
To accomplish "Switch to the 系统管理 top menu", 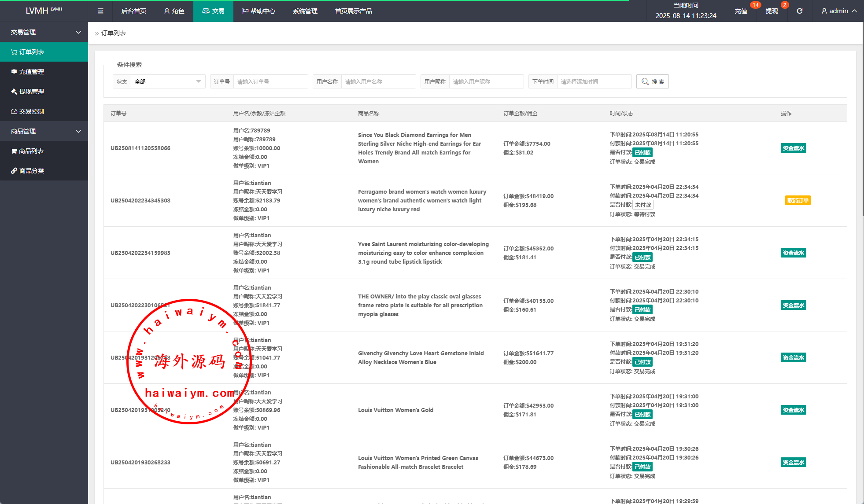I will click(305, 11).
